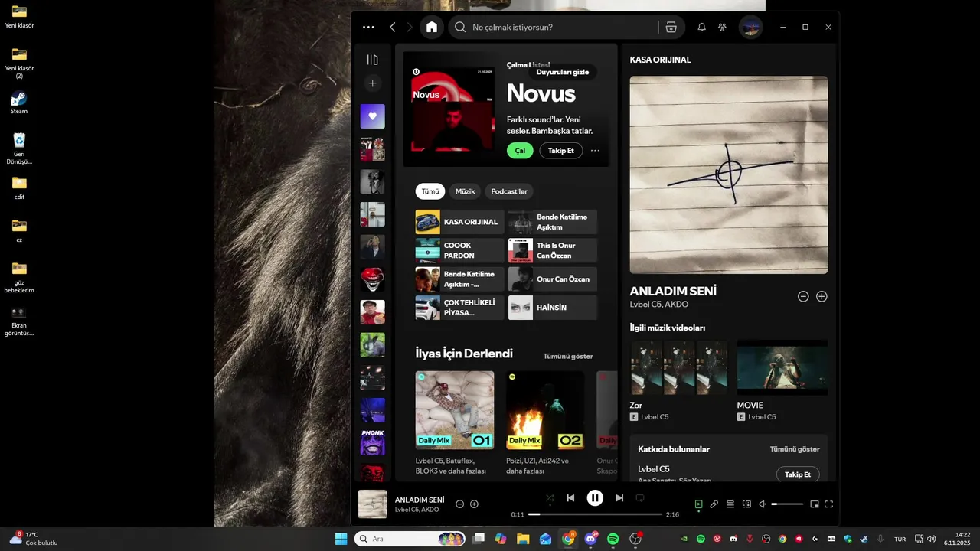Open the weather widget showing 17°C
The image size is (980, 551).
tap(34, 539)
